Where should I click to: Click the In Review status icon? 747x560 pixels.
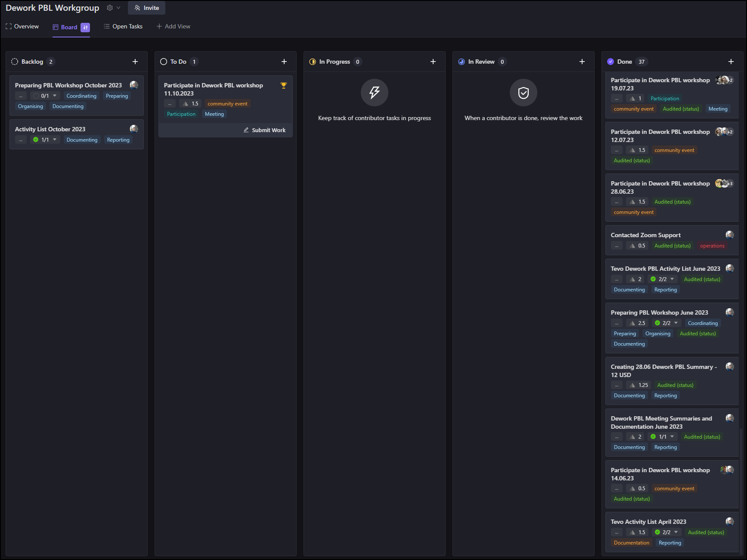462,62
